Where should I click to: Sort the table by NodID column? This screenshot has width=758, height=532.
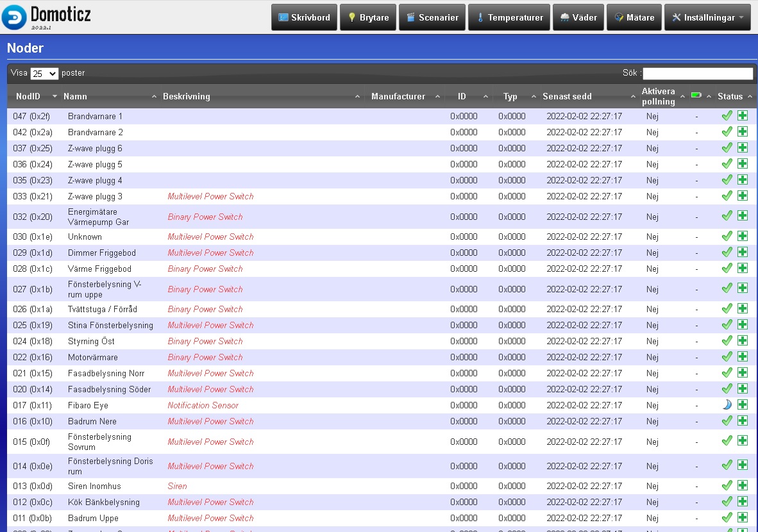(x=28, y=97)
